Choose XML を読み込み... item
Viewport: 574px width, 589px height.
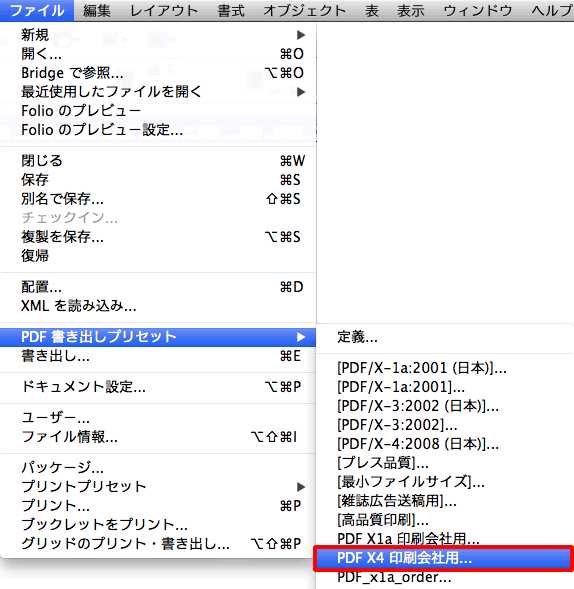tap(158, 306)
